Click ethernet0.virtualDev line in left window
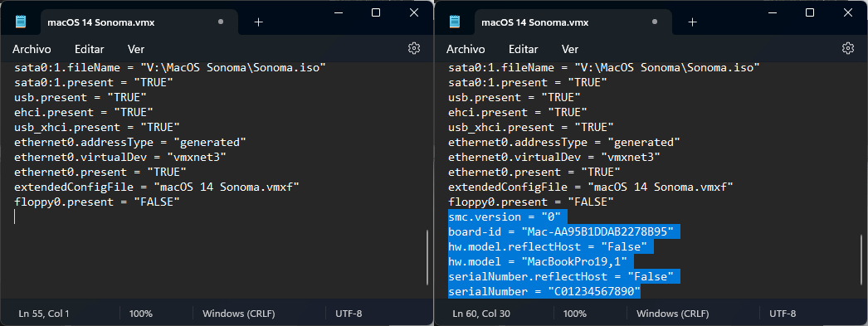This screenshot has width=868, height=326. point(120,157)
